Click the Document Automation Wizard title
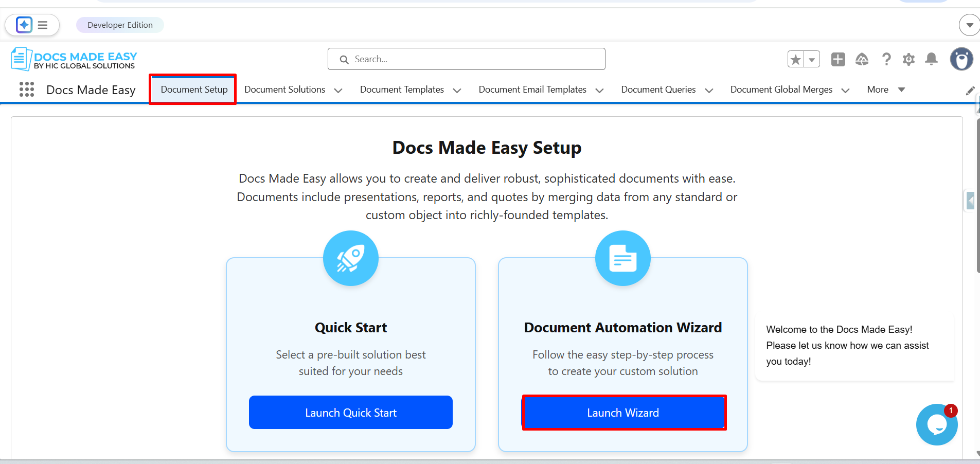 (x=623, y=328)
